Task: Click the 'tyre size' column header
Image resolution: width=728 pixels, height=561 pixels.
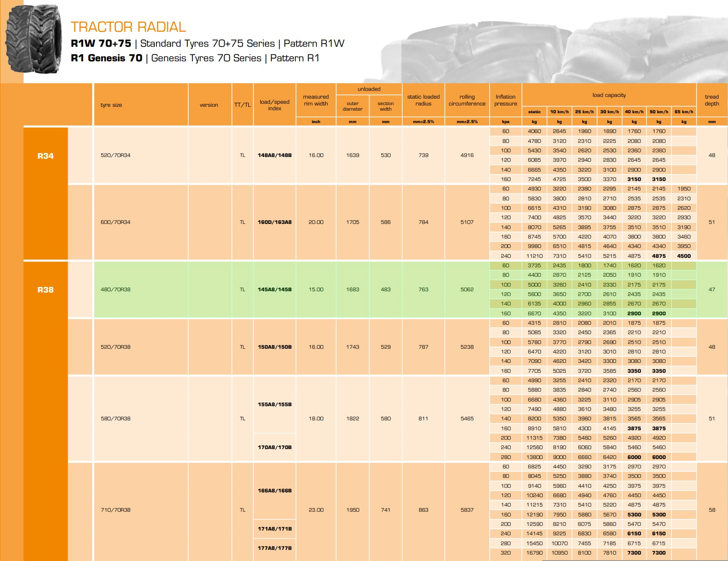Action: [111, 105]
